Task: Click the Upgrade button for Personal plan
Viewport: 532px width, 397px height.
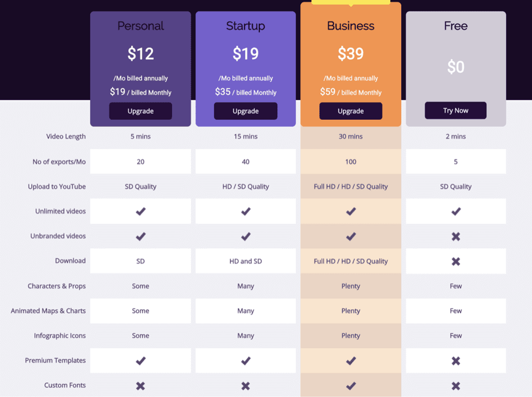Action: click(x=140, y=111)
